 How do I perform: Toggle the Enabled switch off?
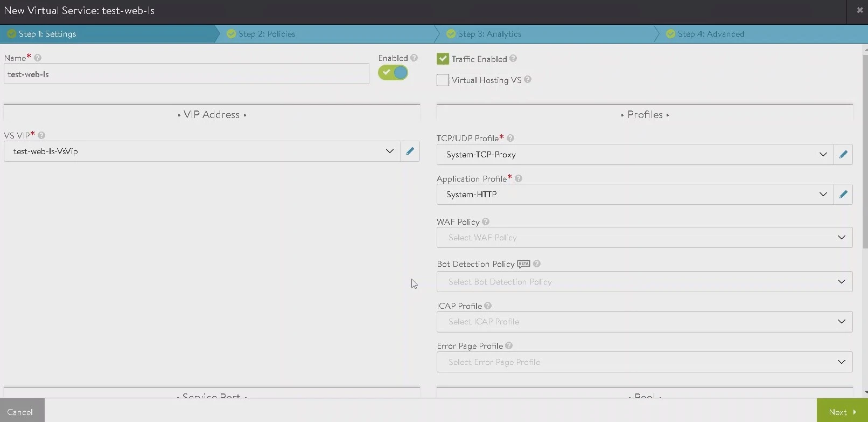(x=393, y=73)
